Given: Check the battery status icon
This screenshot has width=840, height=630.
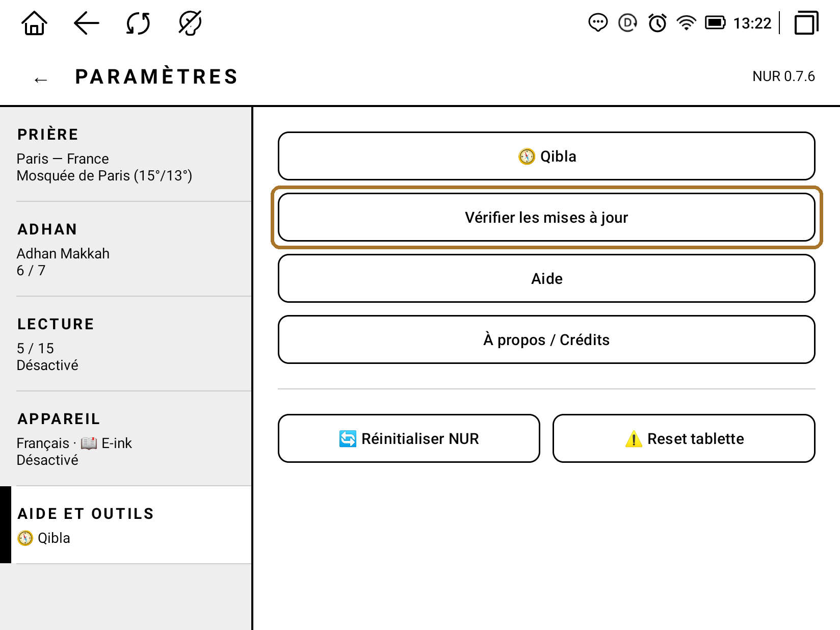Looking at the screenshot, I should click(715, 23).
